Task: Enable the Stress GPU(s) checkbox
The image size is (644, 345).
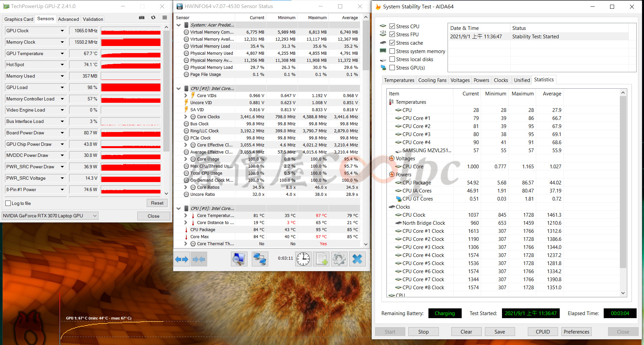Action: pos(392,68)
